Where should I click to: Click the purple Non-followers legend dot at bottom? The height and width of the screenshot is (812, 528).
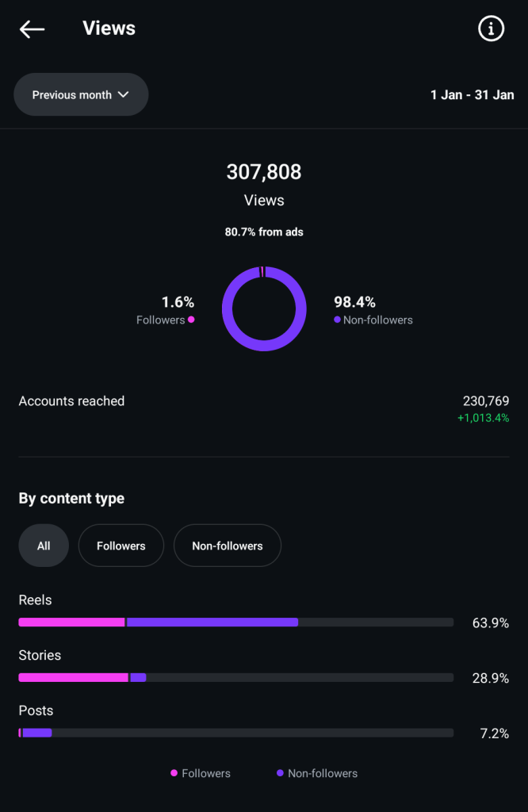click(280, 772)
